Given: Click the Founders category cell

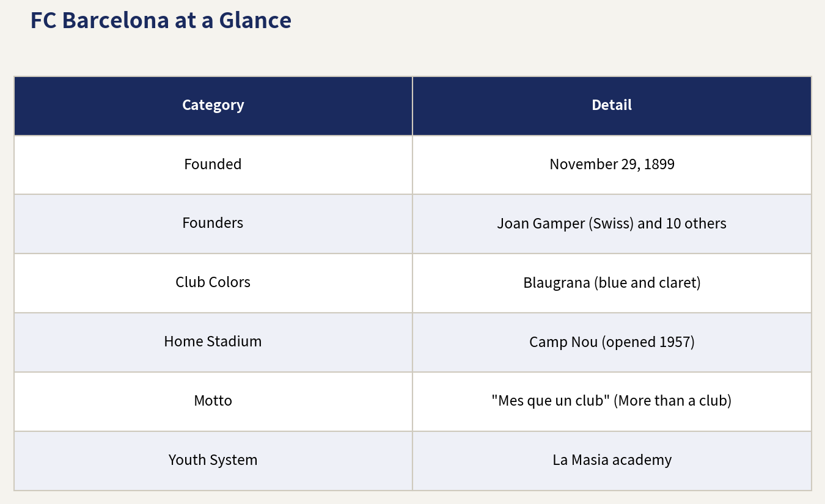Looking at the screenshot, I should 213,224.
